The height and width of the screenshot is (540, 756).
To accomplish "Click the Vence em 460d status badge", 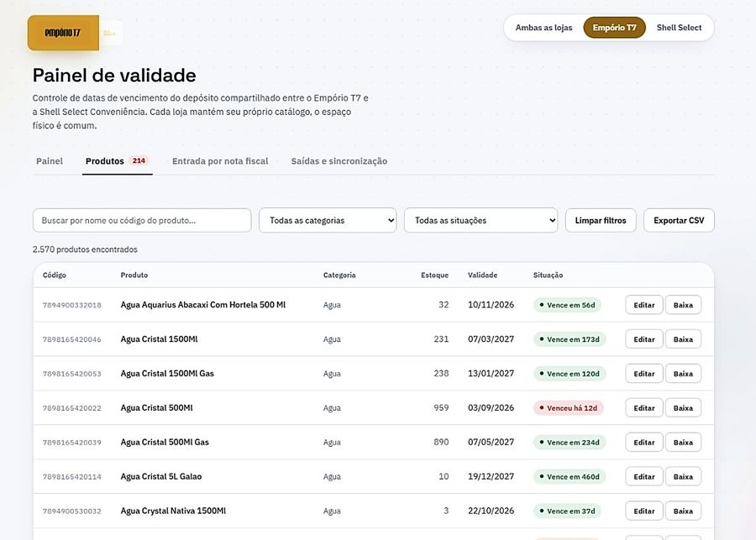I will [569, 476].
